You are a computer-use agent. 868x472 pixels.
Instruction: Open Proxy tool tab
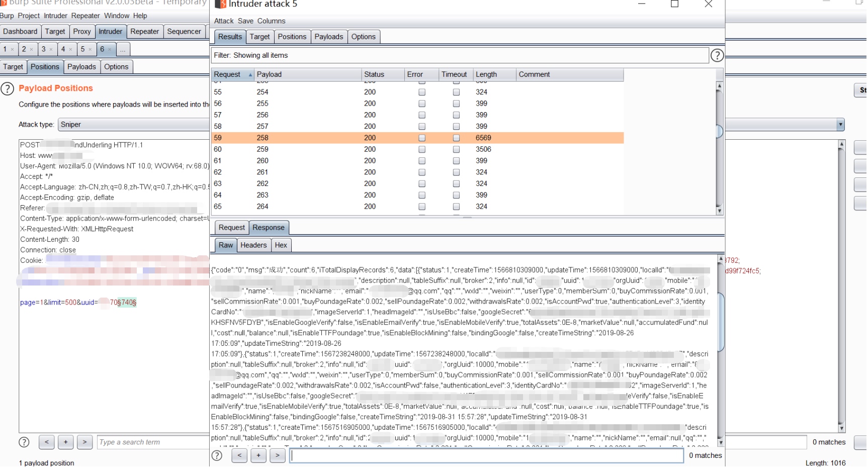coord(82,31)
